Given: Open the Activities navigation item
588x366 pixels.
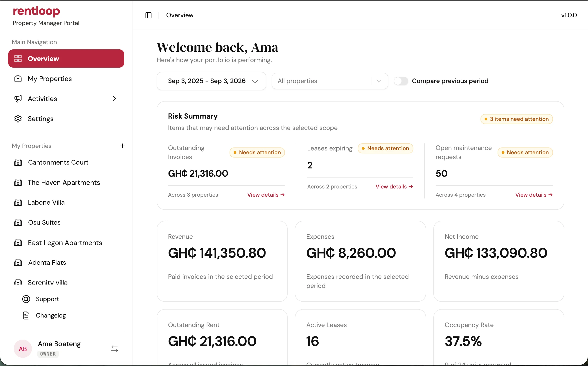Looking at the screenshot, I should 66,99.
